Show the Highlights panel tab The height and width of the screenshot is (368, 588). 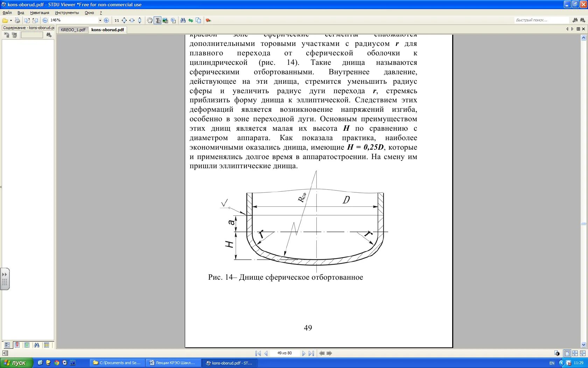click(47, 345)
